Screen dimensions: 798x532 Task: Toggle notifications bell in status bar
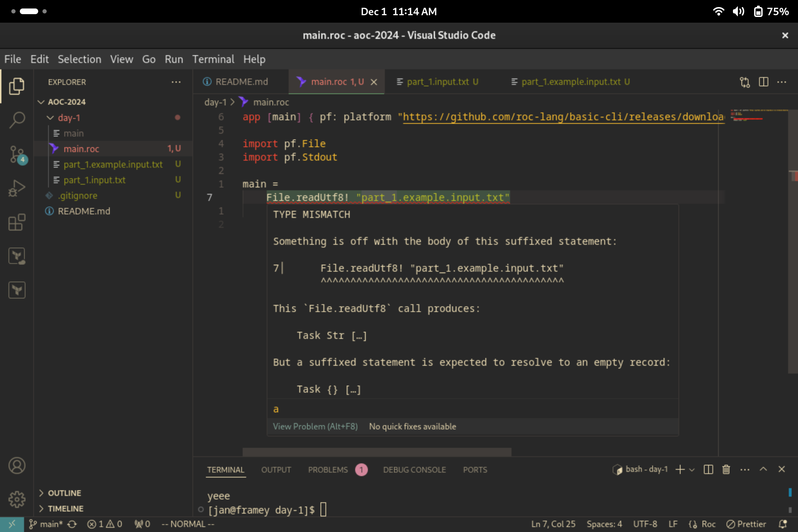click(783, 524)
